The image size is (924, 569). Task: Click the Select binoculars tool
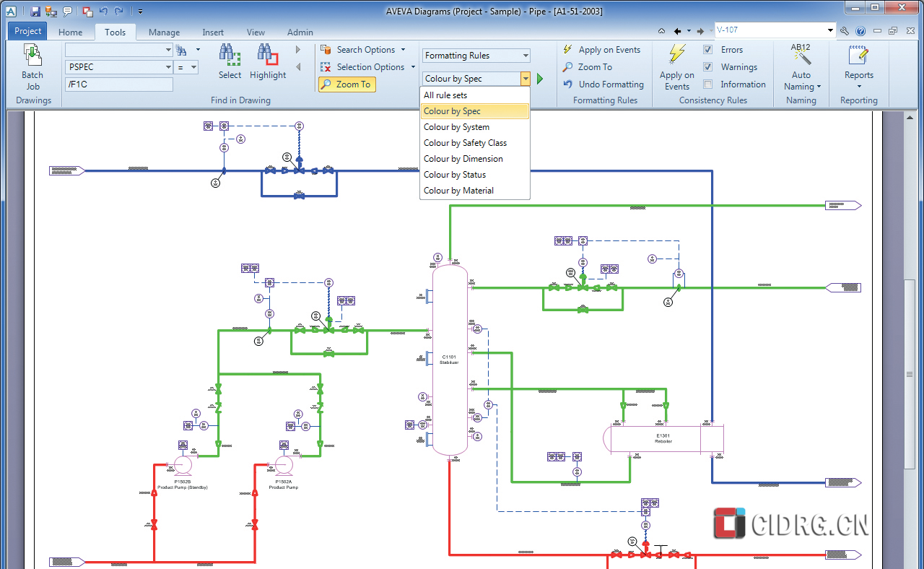[x=230, y=61]
